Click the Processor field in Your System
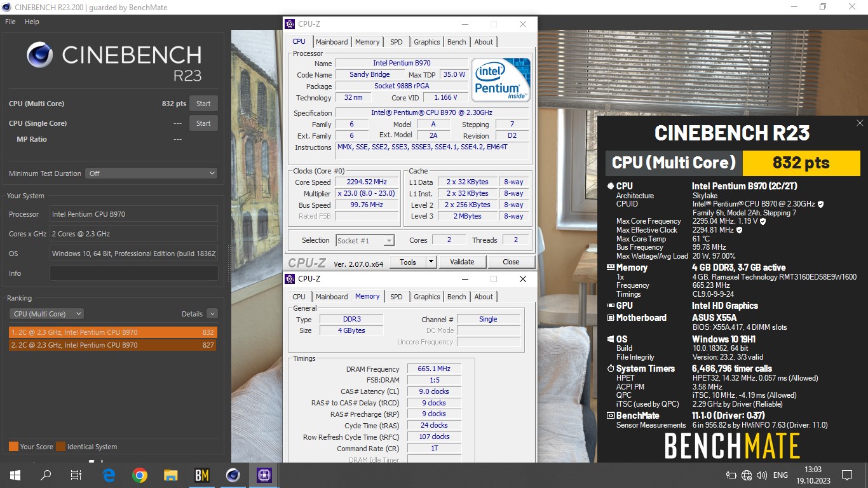868x488 pixels. pos(133,214)
